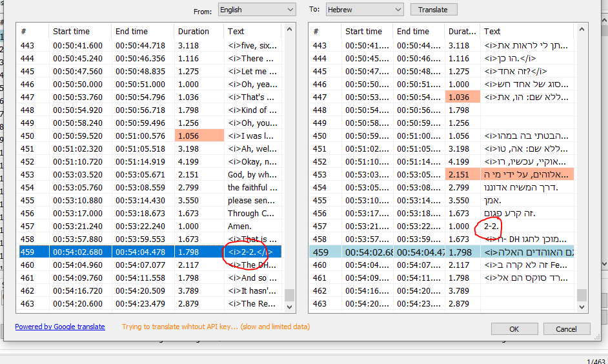Select English row 447 start time 00:50:53.760
The width and height of the screenshot is (608, 364).
point(78,97)
